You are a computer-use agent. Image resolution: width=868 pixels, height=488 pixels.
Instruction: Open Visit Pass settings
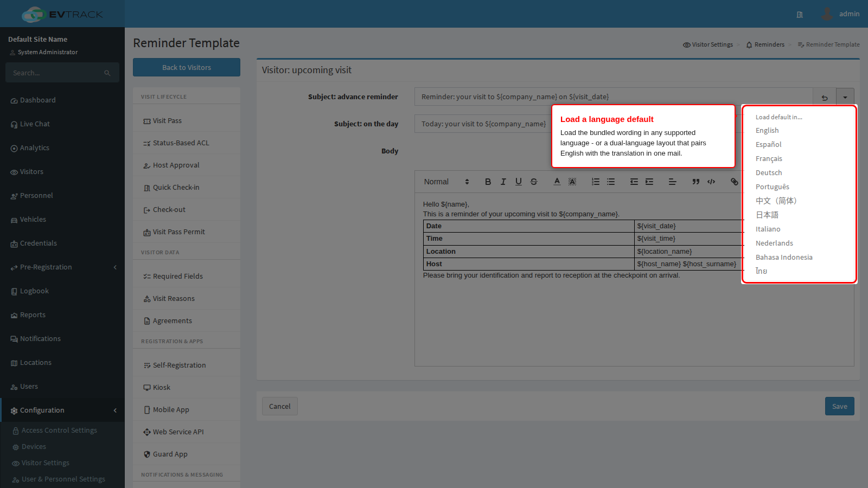(187, 121)
